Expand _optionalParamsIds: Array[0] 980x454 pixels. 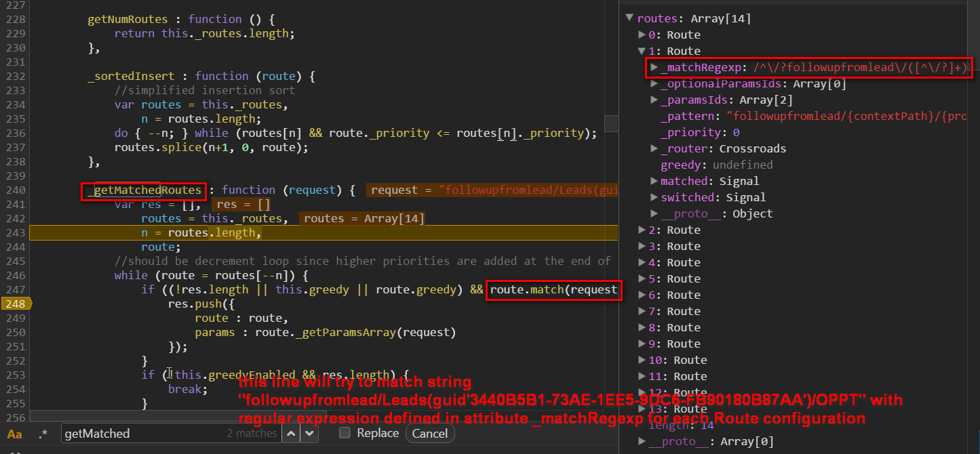pos(654,84)
